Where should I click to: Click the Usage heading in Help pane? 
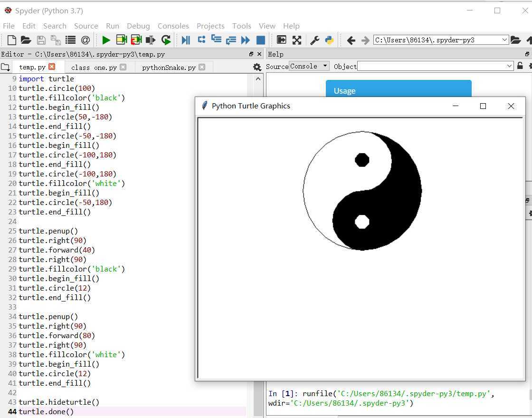(345, 91)
